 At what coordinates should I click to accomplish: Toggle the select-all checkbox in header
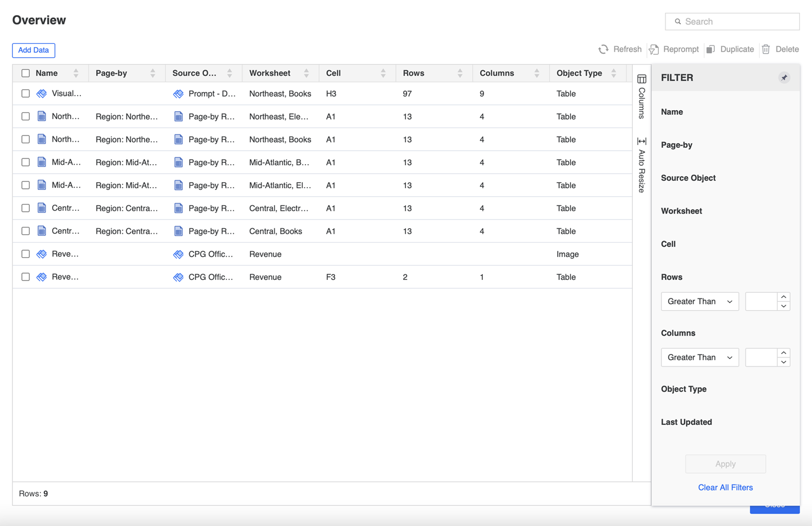26,73
